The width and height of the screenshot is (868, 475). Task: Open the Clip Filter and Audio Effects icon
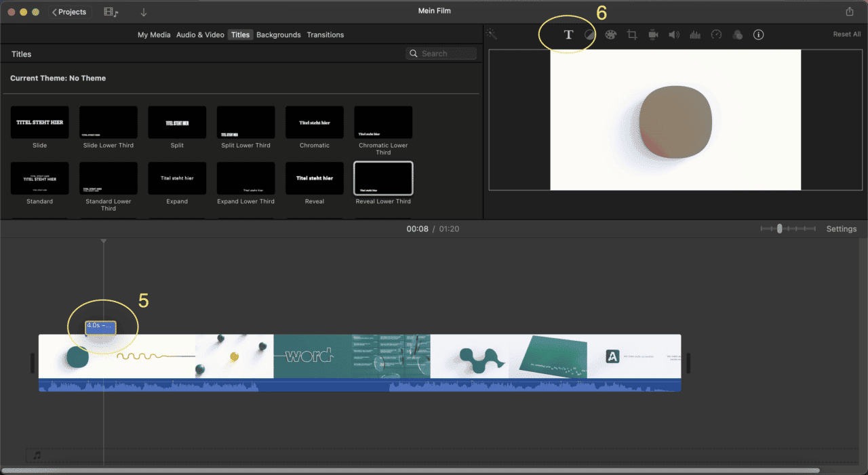[738, 35]
